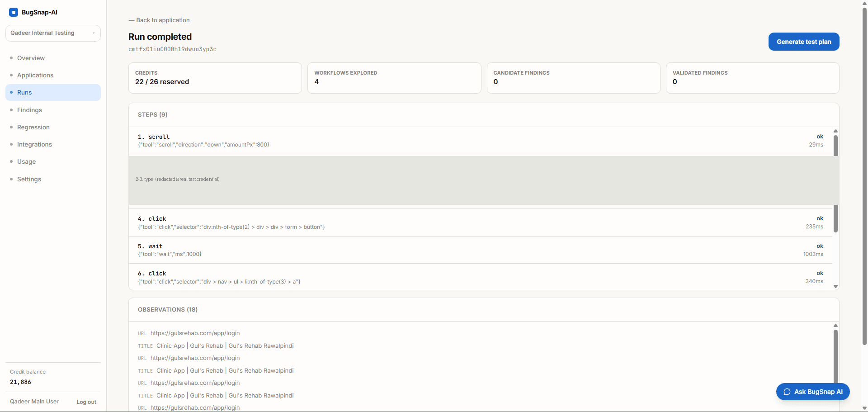Click the BugSnap-AI logo icon
Image resolution: width=868 pixels, height=412 pixels.
click(x=14, y=12)
